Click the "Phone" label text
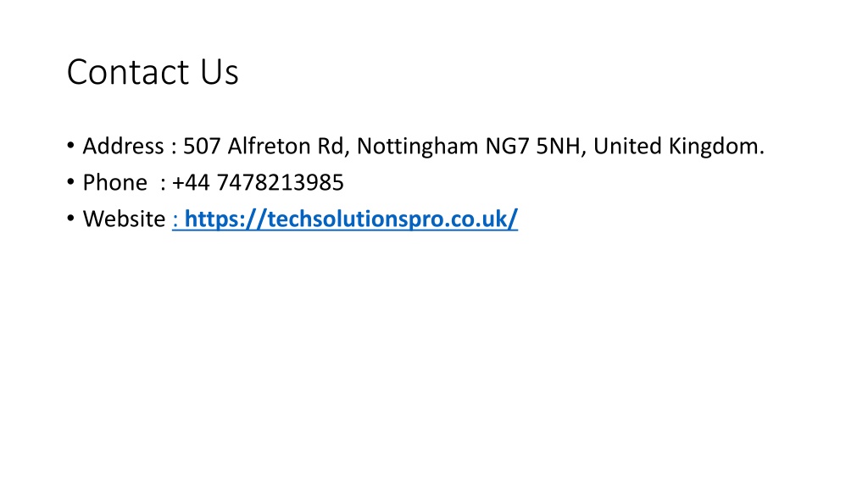Viewport: 868px width, 488px height. coord(115,183)
